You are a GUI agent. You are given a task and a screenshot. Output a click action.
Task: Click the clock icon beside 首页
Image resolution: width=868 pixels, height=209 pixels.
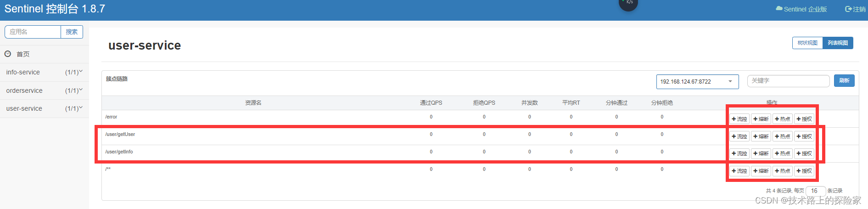click(8, 54)
